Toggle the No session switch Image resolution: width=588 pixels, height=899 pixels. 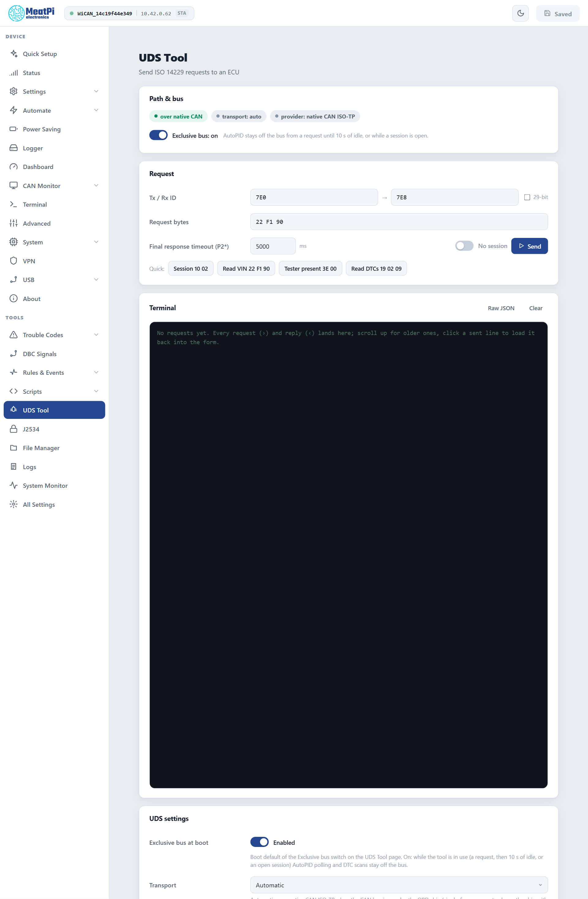click(x=464, y=246)
